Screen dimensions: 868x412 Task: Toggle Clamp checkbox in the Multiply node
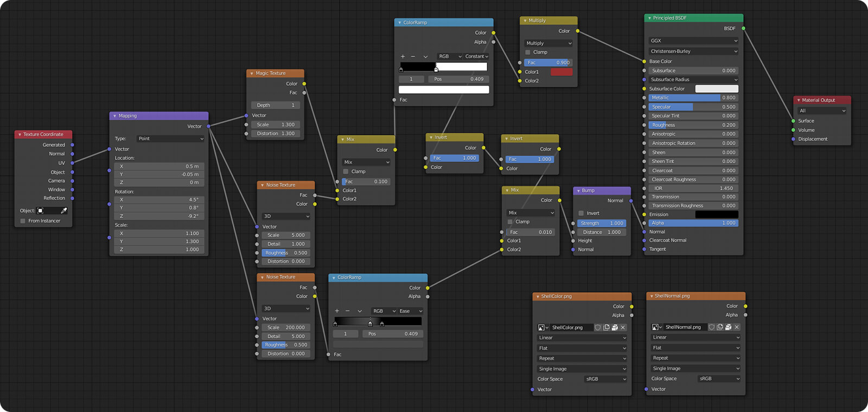[528, 52]
